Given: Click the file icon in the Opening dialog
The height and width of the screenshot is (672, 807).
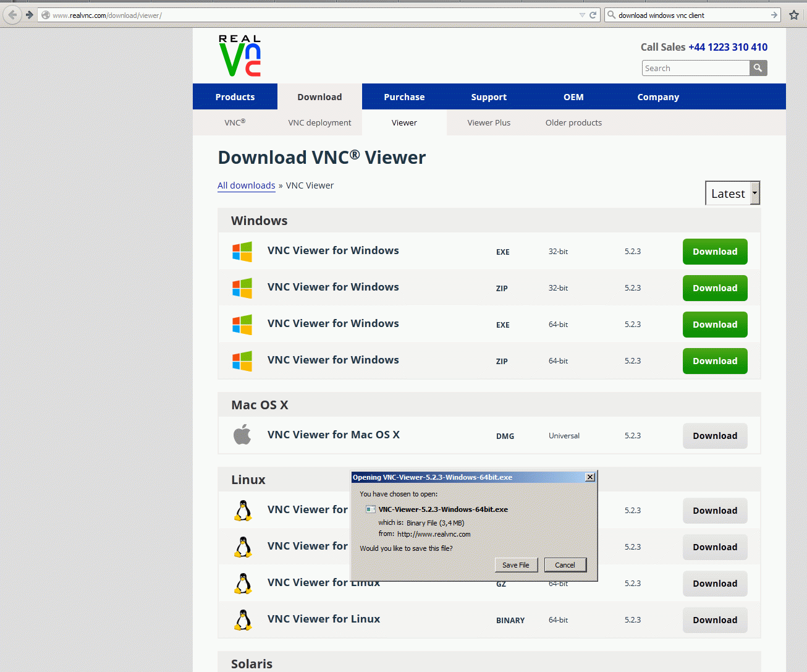Looking at the screenshot, I should pos(371,509).
